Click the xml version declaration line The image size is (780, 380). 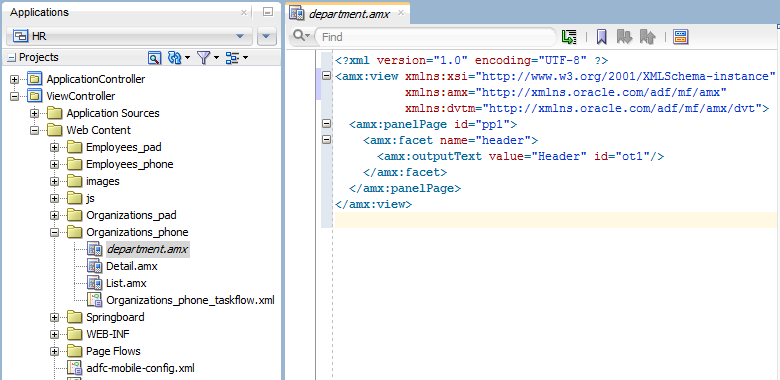(472, 61)
